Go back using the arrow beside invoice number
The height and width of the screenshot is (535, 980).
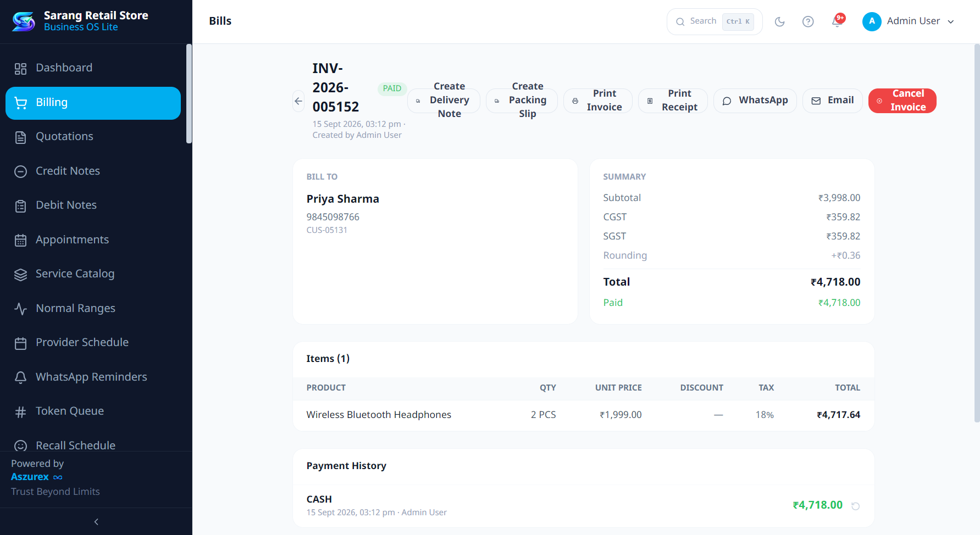coord(298,101)
